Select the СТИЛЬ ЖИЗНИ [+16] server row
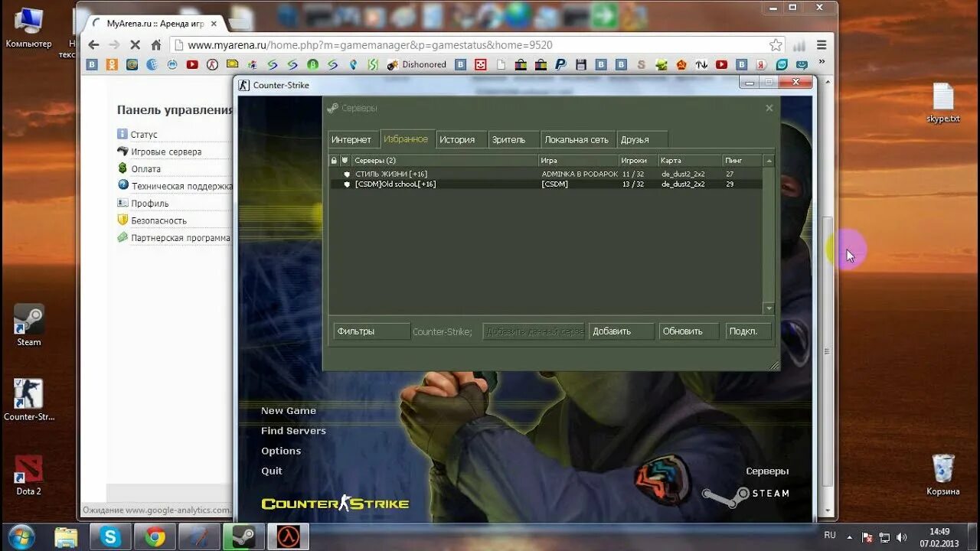Viewport: 980px width, 551px height. point(546,174)
